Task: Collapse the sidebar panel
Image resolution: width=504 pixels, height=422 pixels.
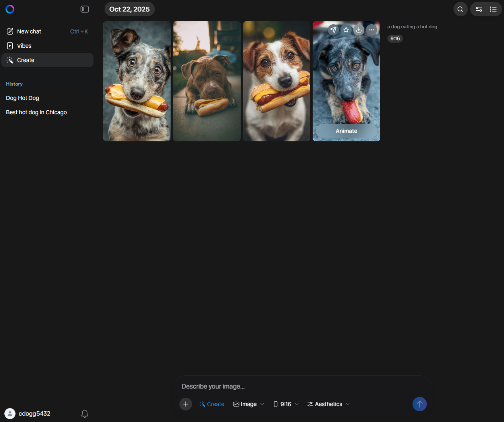Action: click(85, 9)
